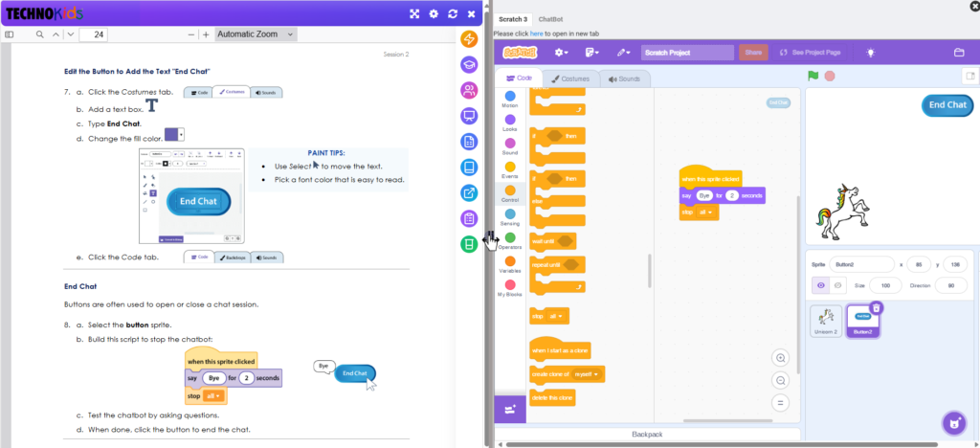
Task: Click the pink people sidebar icon
Action: click(469, 91)
